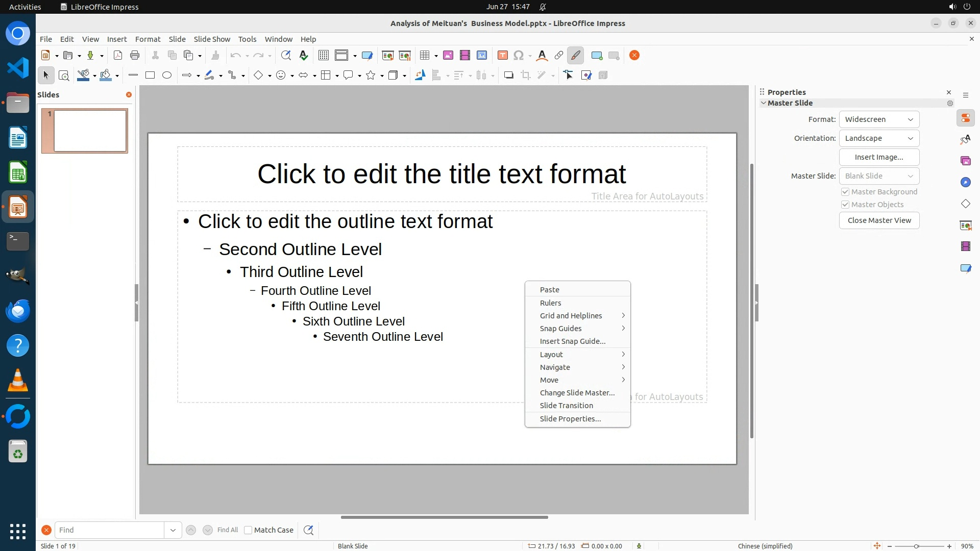Click the Export as PDF icon

[118, 56]
